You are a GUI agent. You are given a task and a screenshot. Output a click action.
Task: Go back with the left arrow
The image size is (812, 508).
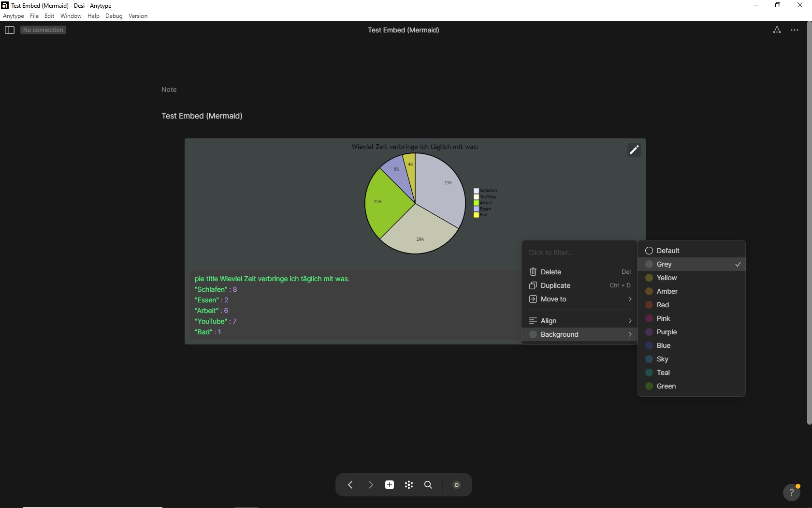point(350,485)
